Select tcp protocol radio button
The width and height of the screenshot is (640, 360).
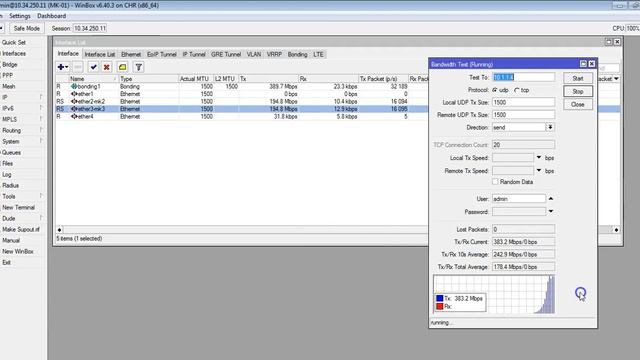[x=517, y=90]
